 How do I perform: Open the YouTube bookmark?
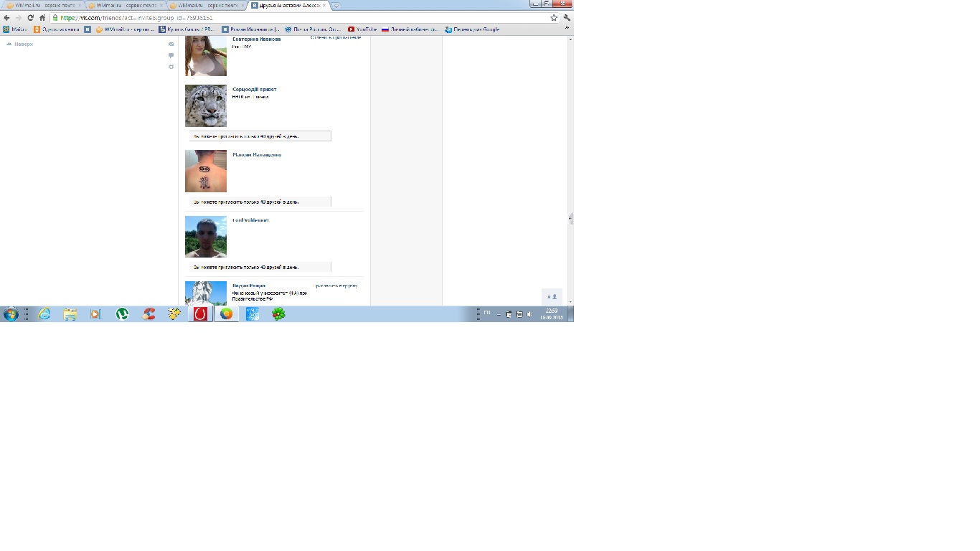(362, 29)
